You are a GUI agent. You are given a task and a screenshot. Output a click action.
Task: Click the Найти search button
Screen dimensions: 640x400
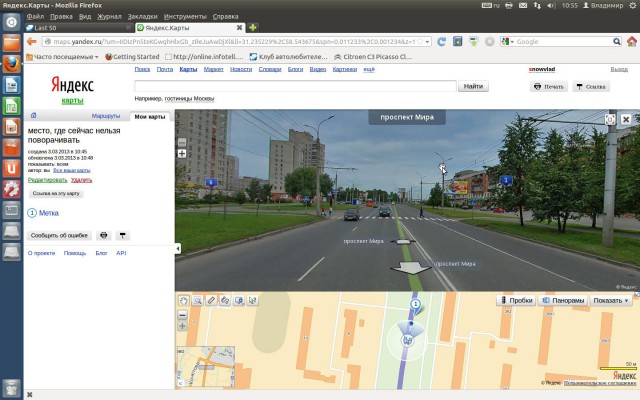coord(473,86)
